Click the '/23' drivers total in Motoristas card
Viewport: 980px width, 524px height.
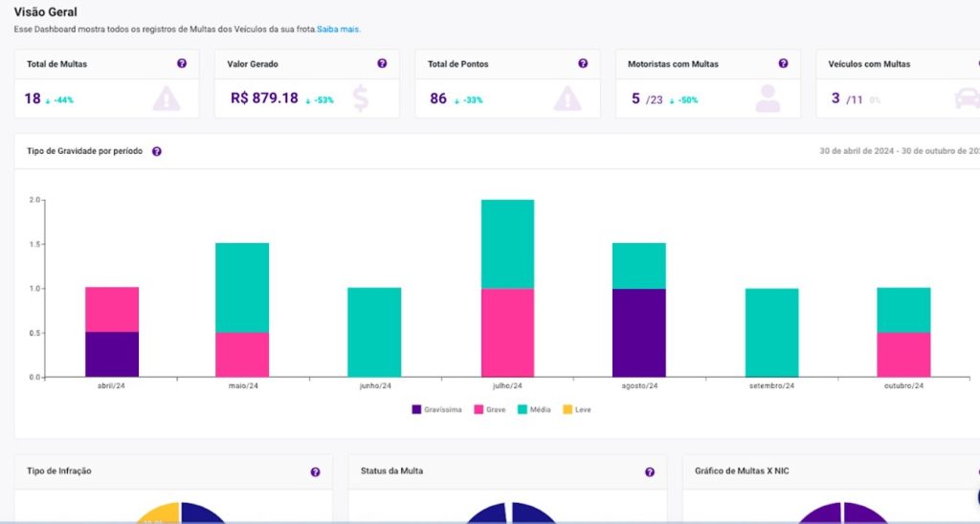[655, 100]
